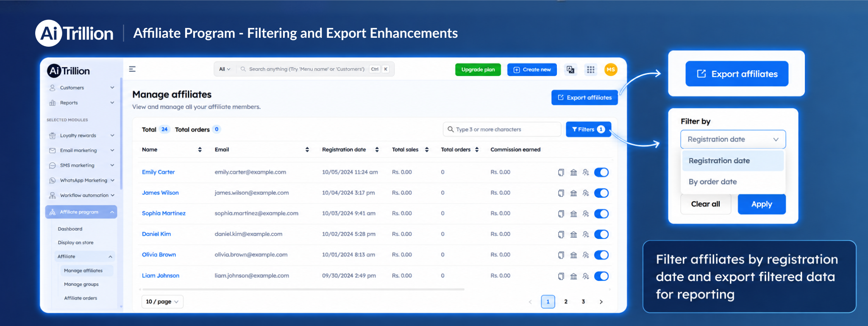Expand the Loyalty rewards menu
This screenshot has height=326, width=868.
coord(81,135)
